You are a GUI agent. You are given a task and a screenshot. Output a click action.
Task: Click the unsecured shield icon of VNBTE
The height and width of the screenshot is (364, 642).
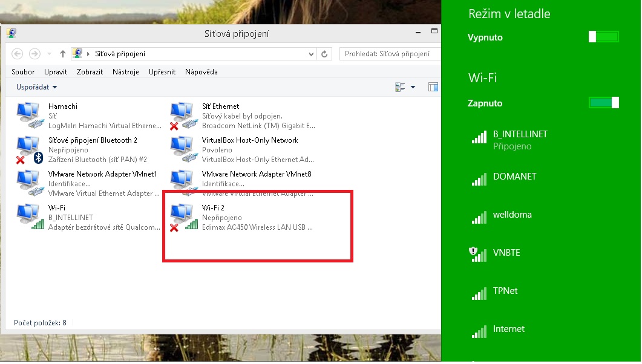473,251
